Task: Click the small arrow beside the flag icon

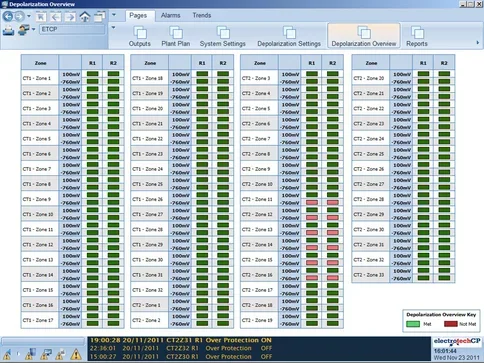Action: pyautogui.click(x=18, y=354)
